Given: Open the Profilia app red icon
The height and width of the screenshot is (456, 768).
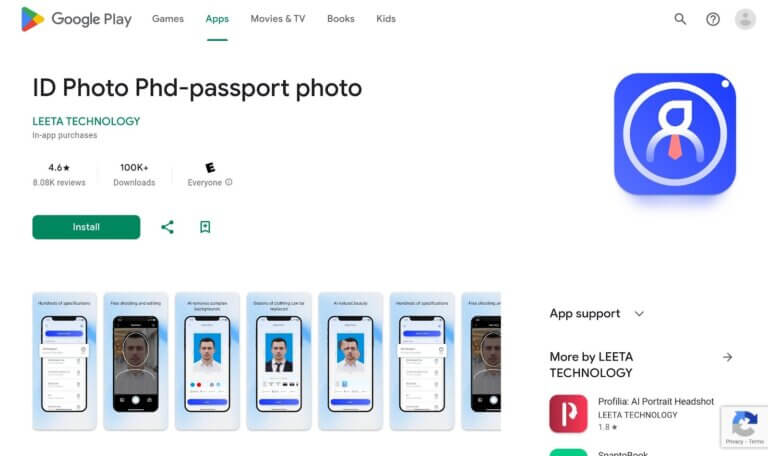Looking at the screenshot, I should click(568, 414).
